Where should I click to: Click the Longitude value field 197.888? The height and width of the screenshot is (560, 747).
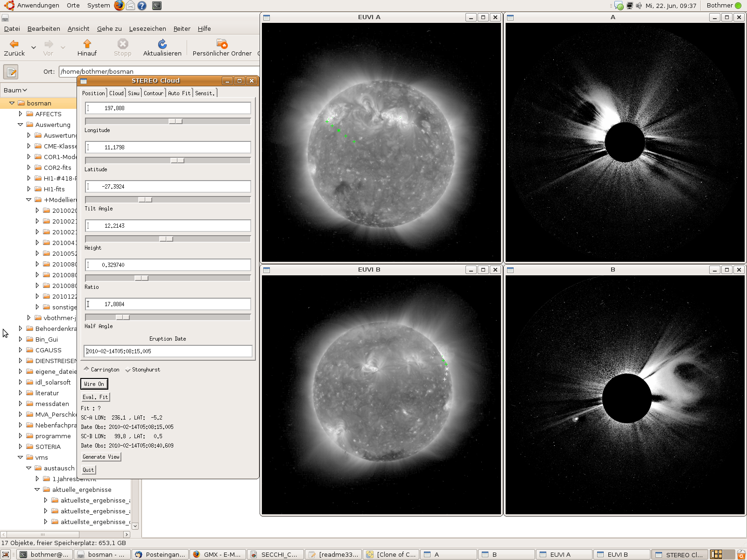click(168, 108)
